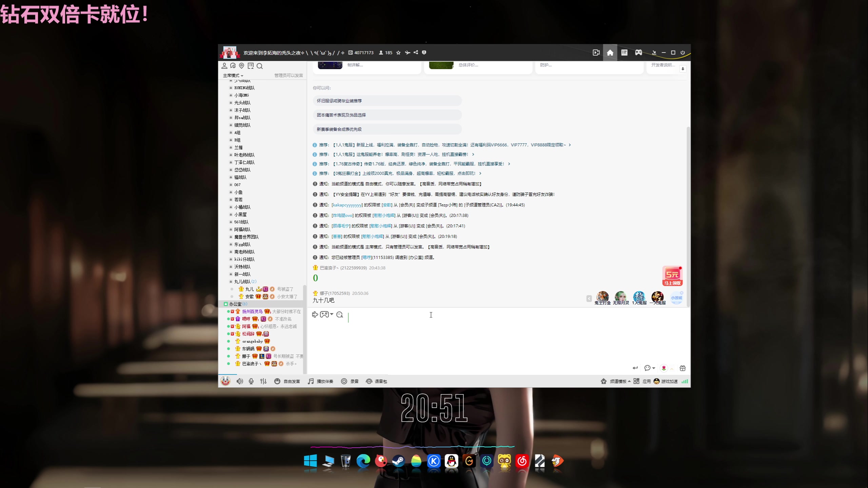Click the channel search magnifier icon
Image resolution: width=868 pixels, height=488 pixels.
pos(260,66)
